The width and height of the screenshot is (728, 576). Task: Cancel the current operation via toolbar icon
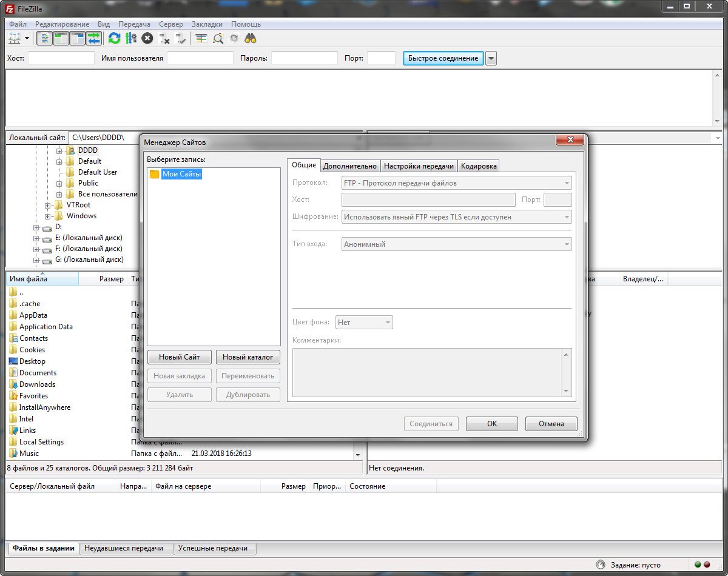147,38
